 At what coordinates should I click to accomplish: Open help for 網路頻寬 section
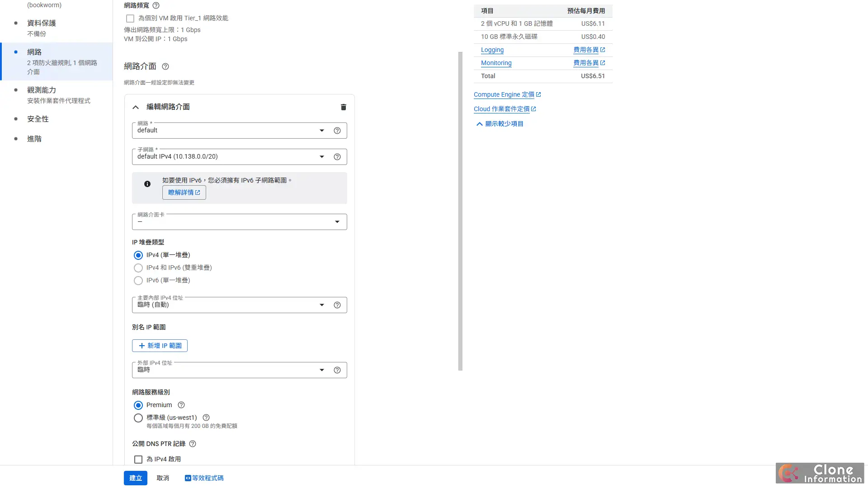coord(156,5)
